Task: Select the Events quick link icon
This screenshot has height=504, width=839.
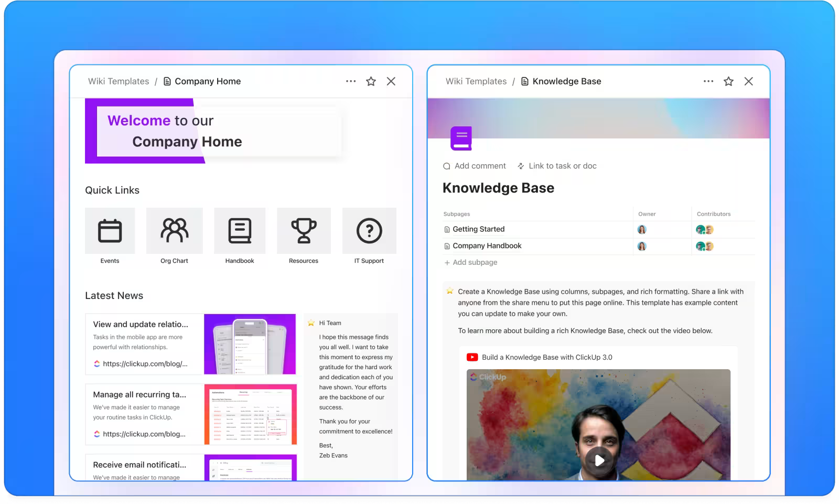Action: pyautogui.click(x=110, y=231)
